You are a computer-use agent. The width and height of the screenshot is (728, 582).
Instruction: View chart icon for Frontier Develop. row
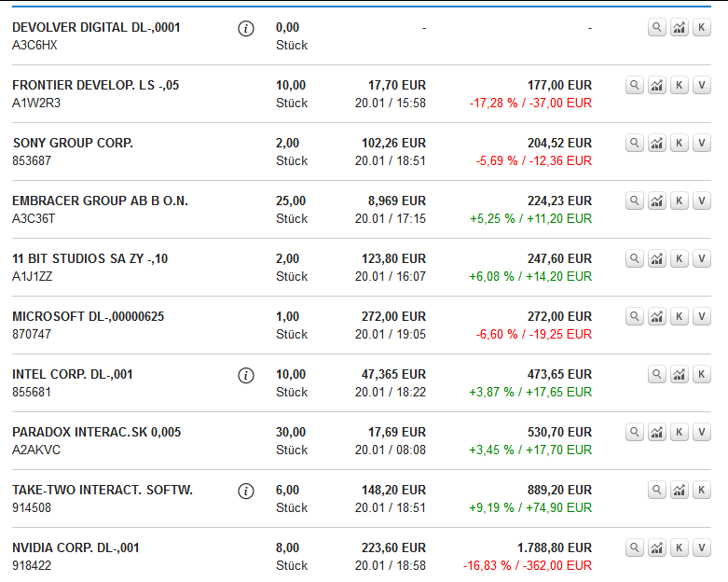tap(656, 86)
